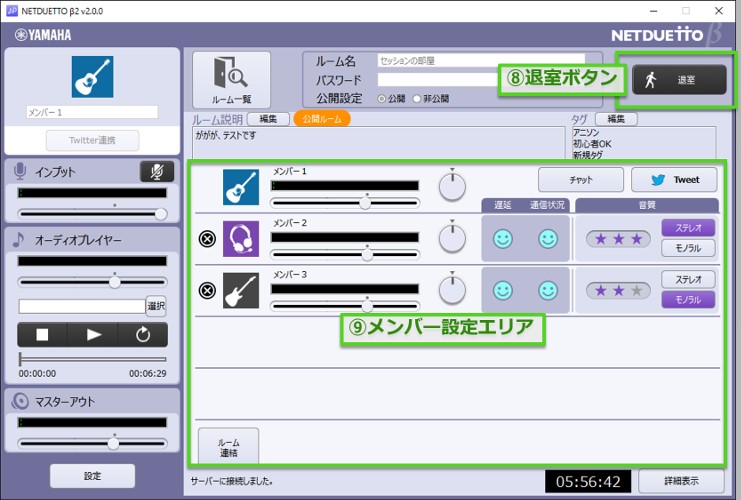The height and width of the screenshot is (500, 741).
Task: Click メンバー3 connection status smiley
Action: [x=548, y=291]
